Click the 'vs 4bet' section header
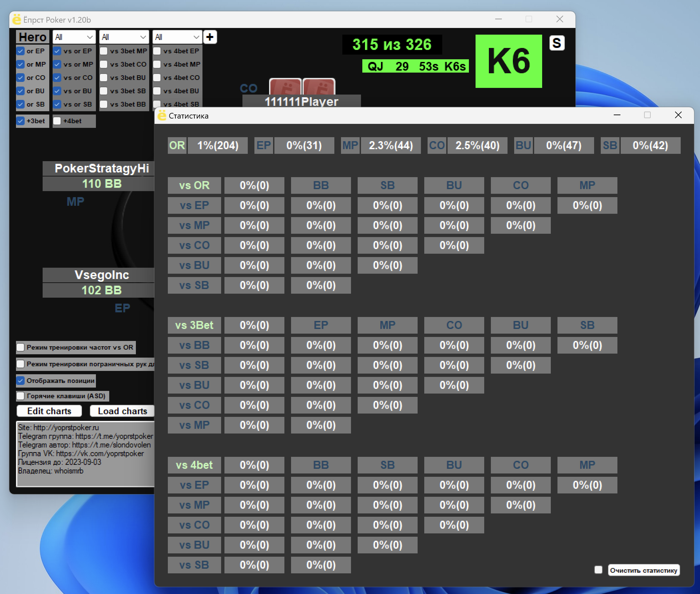 point(194,465)
